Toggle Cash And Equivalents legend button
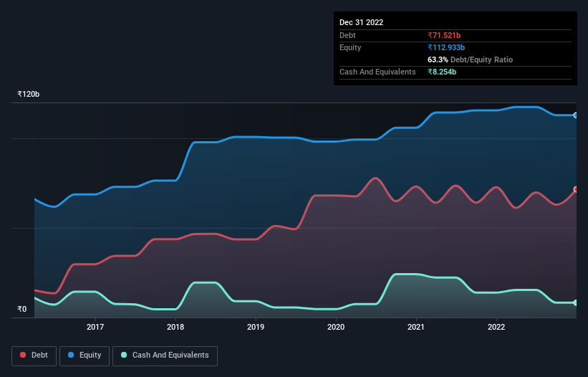The width and height of the screenshot is (588, 377). 165,355
